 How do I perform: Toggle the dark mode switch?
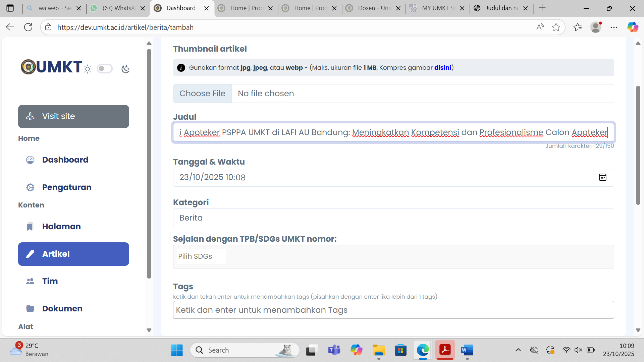tap(104, 69)
